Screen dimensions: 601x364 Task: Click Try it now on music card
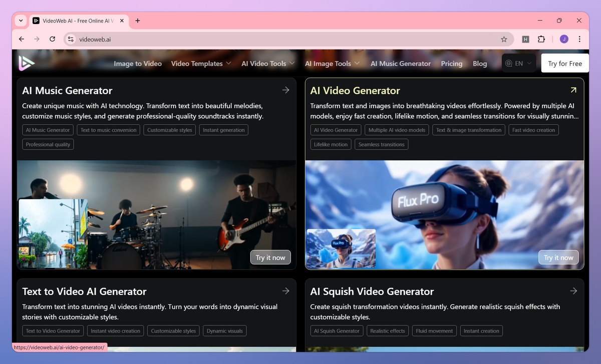(x=270, y=257)
